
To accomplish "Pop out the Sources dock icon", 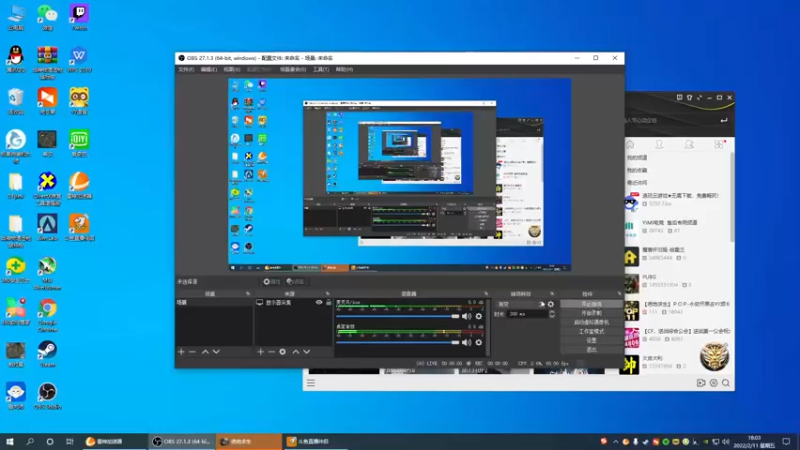I will pyautogui.click(x=328, y=294).
